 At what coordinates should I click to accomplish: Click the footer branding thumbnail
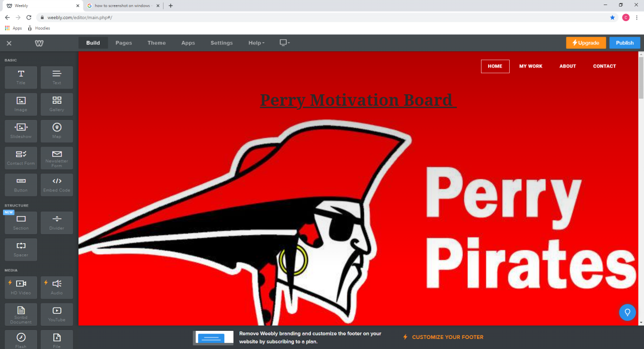214,338
